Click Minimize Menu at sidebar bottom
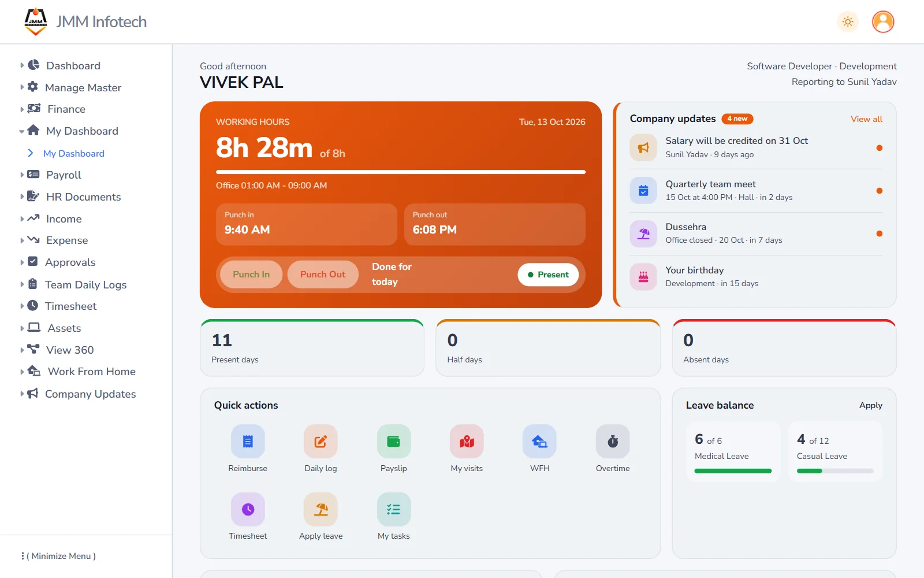924x578 pixels. click(59, 556)
